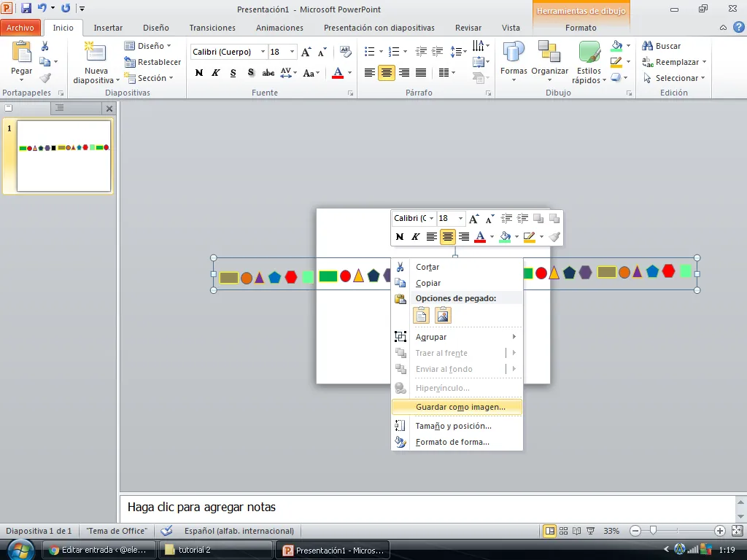
Task: Toggle text shadow S in Fuente group
Action: point(251,73)
